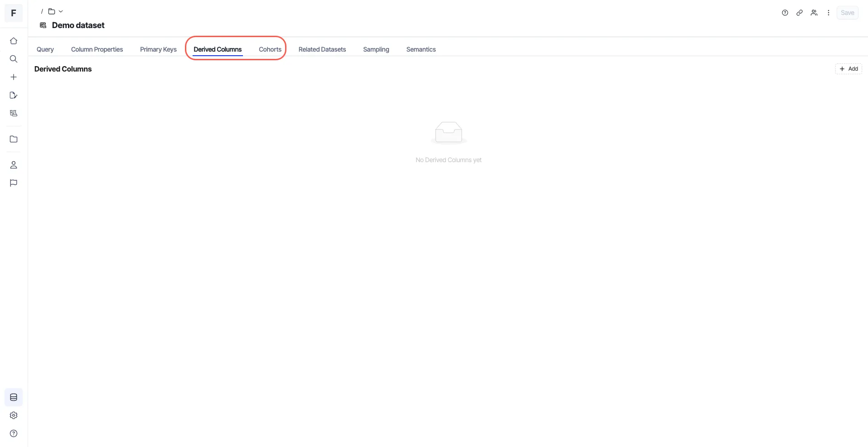Open the library books icon in sidebar

tap(14, 113)
